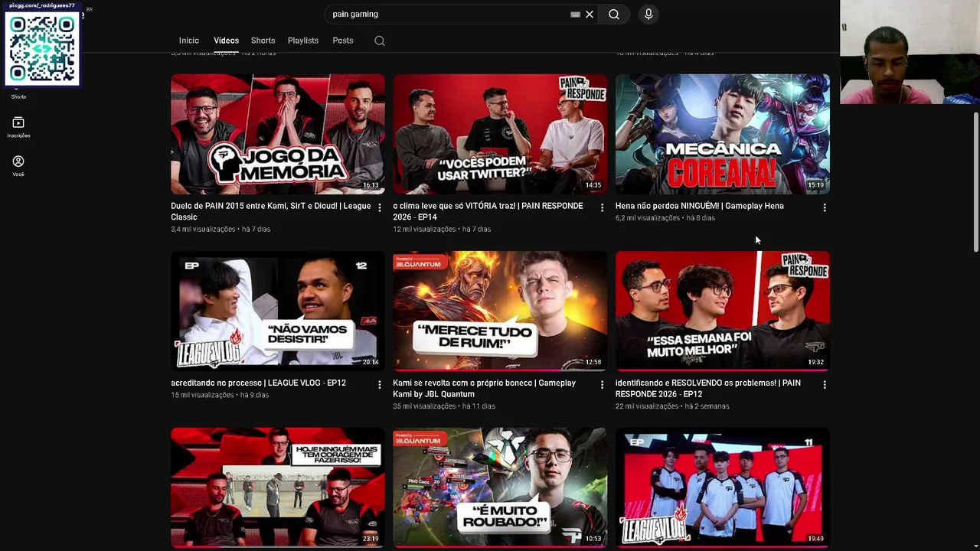The width and height of the screenshot is (980, 551).
Task: Open video title 'Duelo de PAIN 2015 entre Kami'
Action: click(x=270, y=211)
